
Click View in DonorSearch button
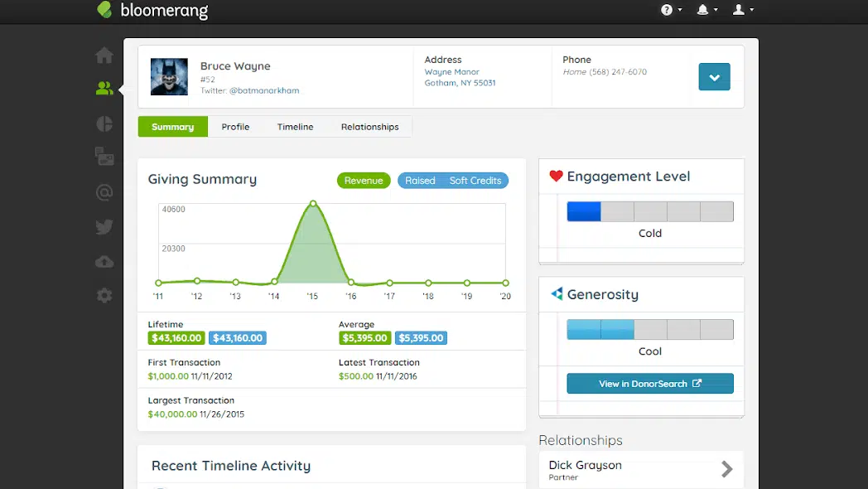649,384
